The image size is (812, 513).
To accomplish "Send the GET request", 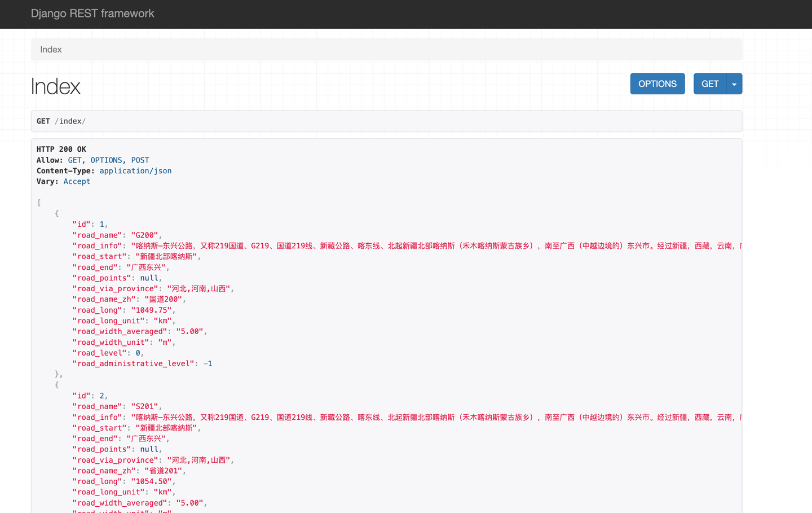I will 709,84.
